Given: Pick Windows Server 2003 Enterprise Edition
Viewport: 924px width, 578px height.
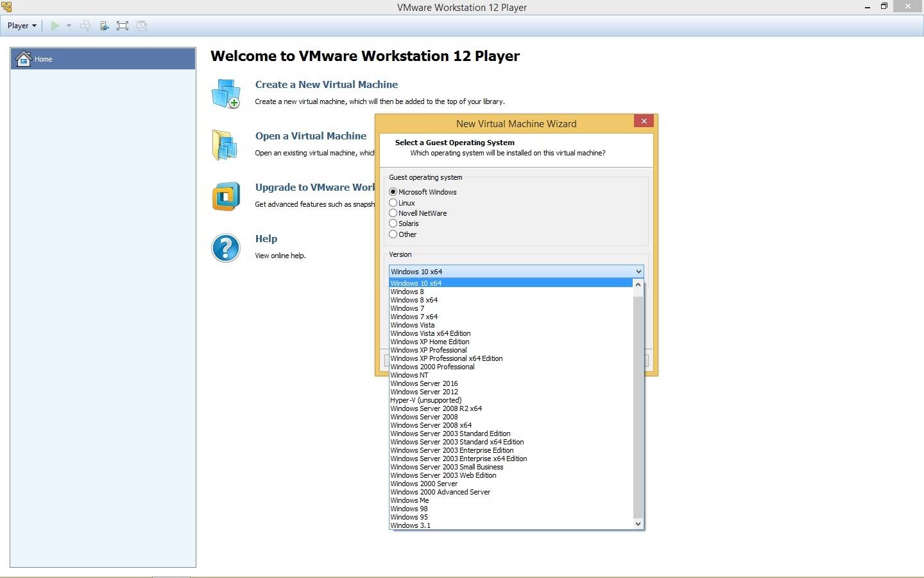Looking at the screenshot, I should [x=511, y=450].
